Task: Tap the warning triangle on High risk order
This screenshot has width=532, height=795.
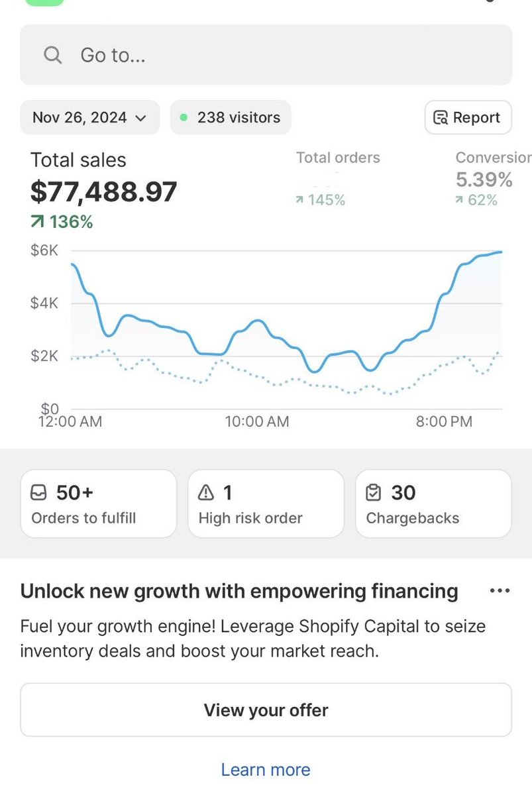Action: click(x=206, y=493)
